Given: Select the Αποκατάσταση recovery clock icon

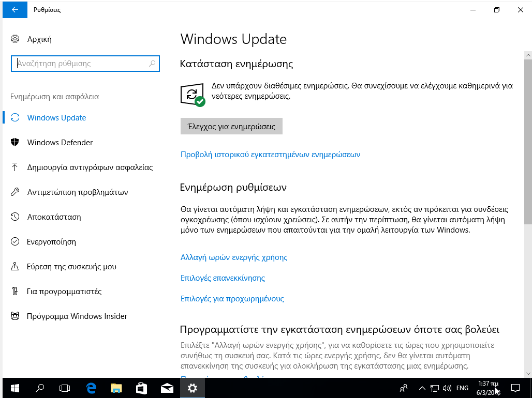Looking at the screenshot, I should click(x=15, y=217).
